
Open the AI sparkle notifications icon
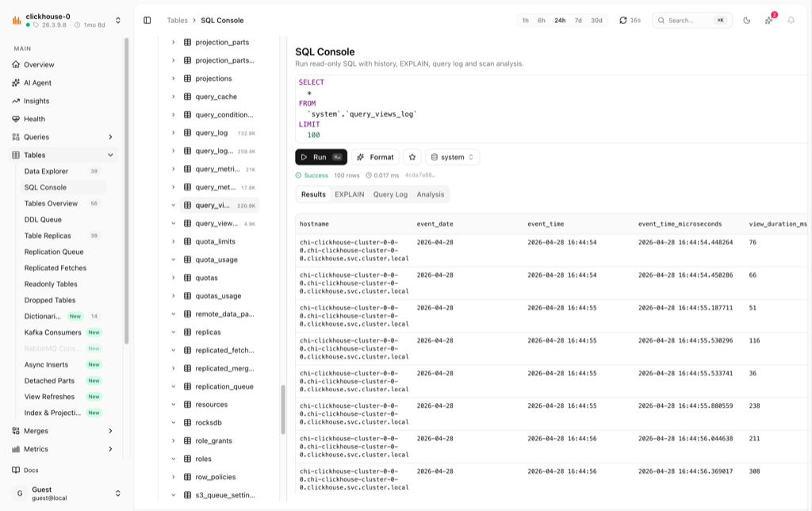click(x=769, y=20)
